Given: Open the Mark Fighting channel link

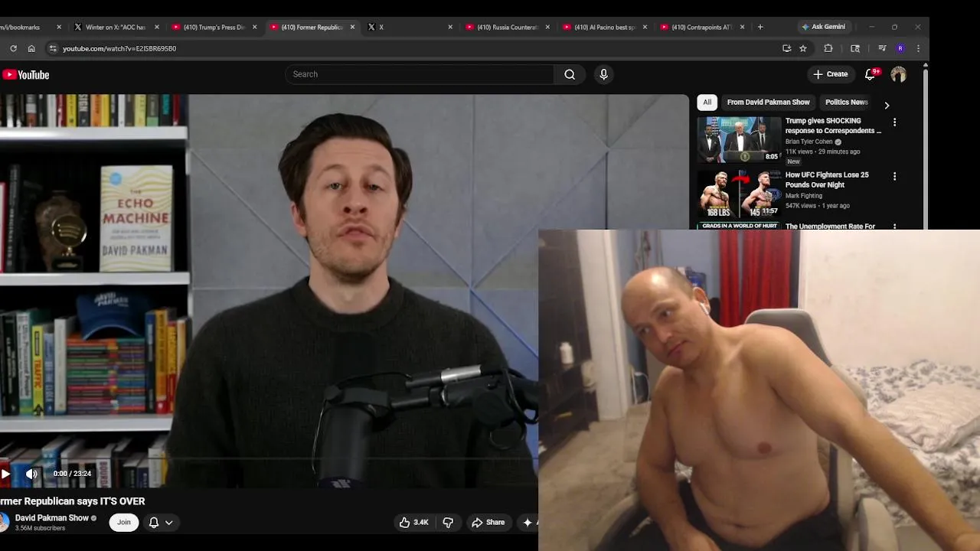Looking at the screenshot, I should [803, 196].
